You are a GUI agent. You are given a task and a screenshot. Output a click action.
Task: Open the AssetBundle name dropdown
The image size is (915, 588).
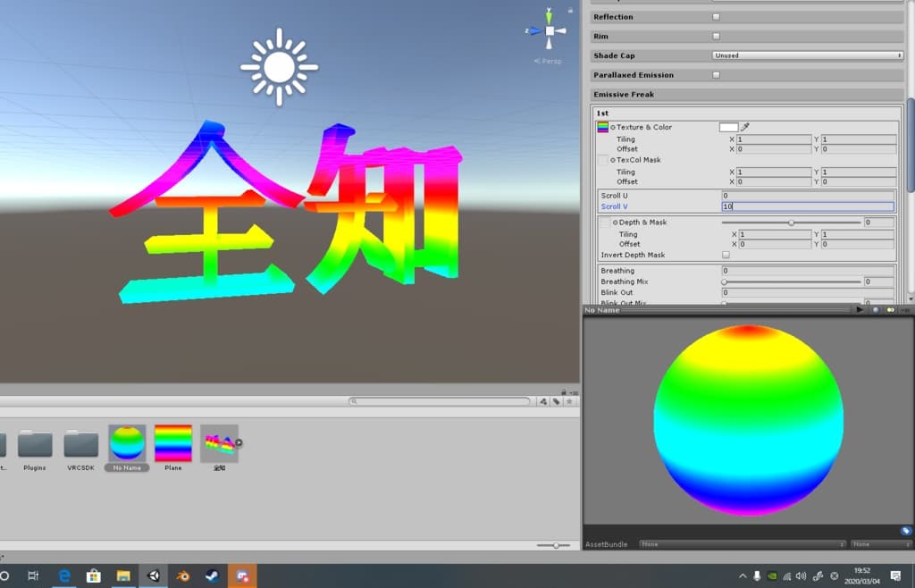tap(743, 544)
